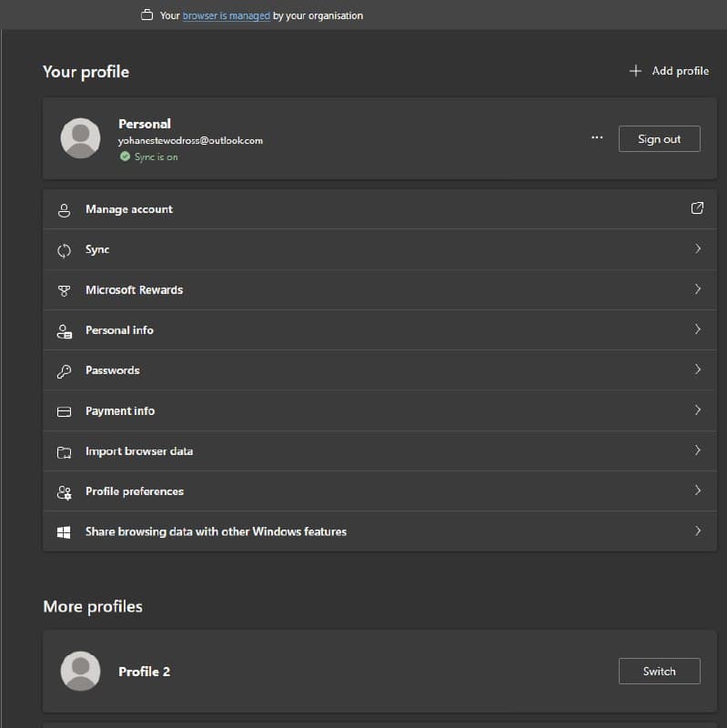Click the Payment info credit card icon

[x=64, y=412]
